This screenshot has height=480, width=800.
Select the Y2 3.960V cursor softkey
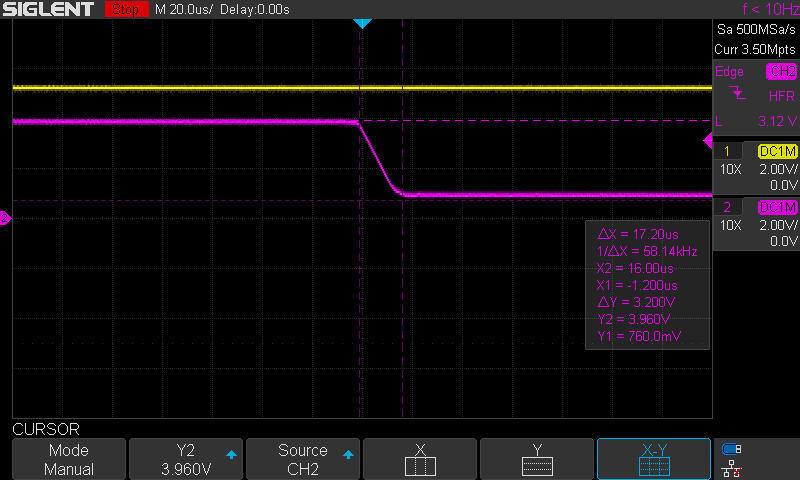point(186,459)
